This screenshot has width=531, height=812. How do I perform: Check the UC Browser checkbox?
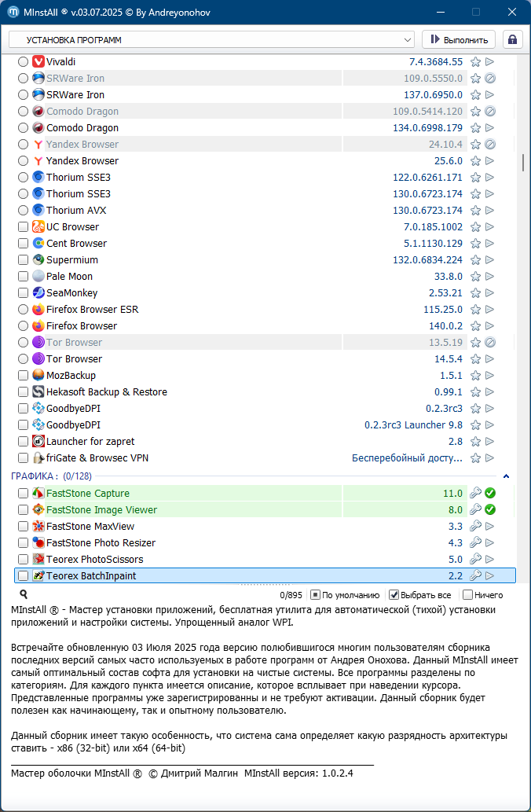click(x=23, y=227)
